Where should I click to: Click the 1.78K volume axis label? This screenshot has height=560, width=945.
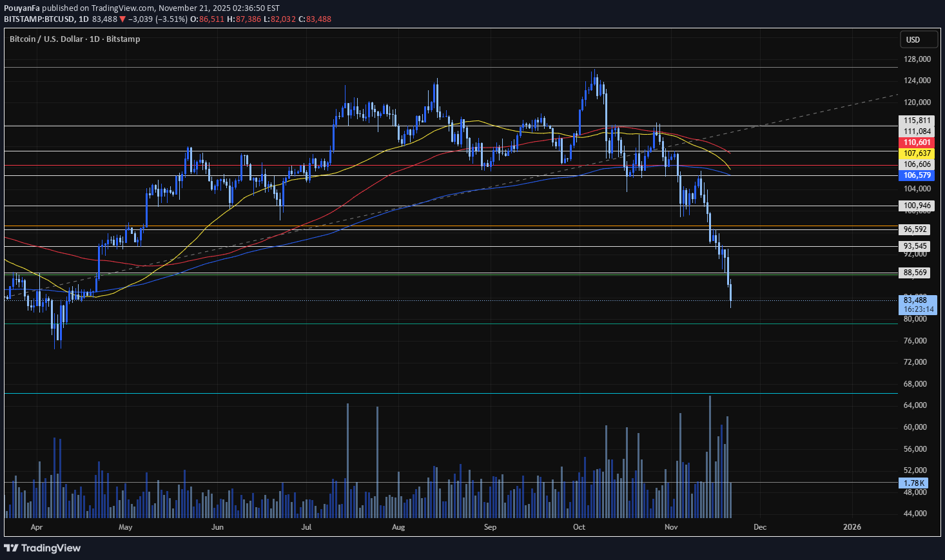pyautogui.click(x=913, y=483)
